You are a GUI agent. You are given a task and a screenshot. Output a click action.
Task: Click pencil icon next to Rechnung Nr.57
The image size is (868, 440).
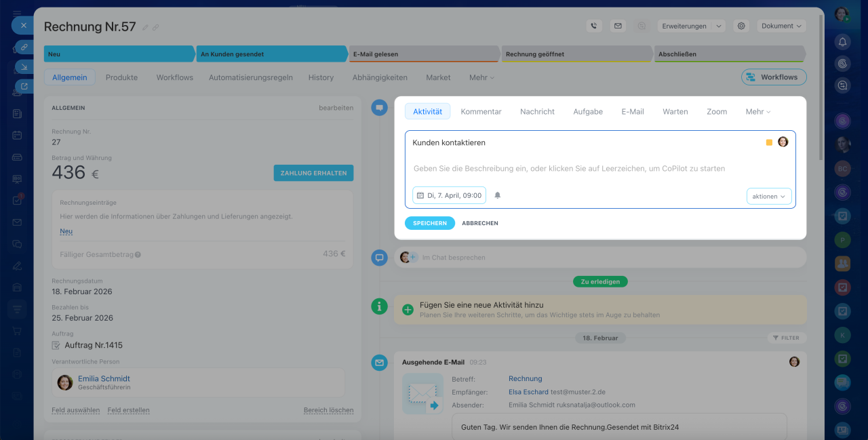(145, 28)
